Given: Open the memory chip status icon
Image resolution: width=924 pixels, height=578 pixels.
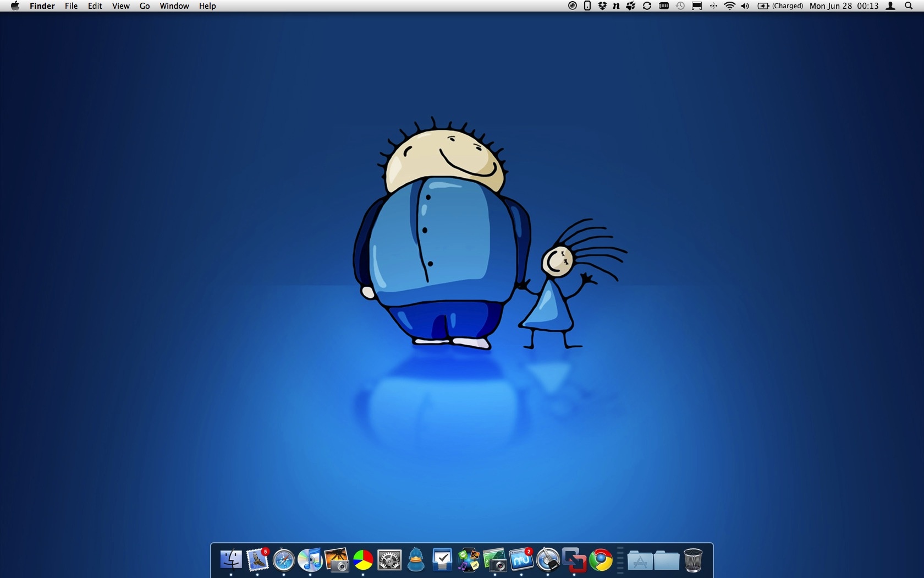Looking at the screenshot, I should point(664,6).
